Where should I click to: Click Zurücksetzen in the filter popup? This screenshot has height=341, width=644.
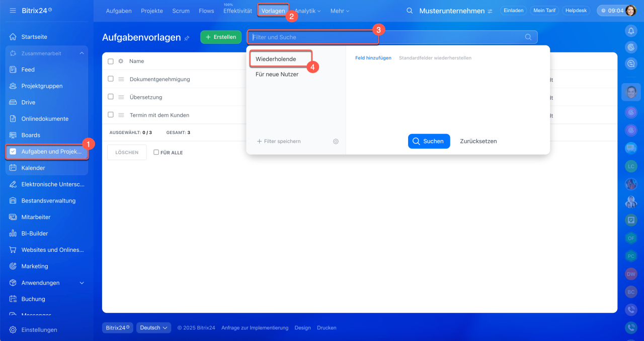click(x=478, y=141)
